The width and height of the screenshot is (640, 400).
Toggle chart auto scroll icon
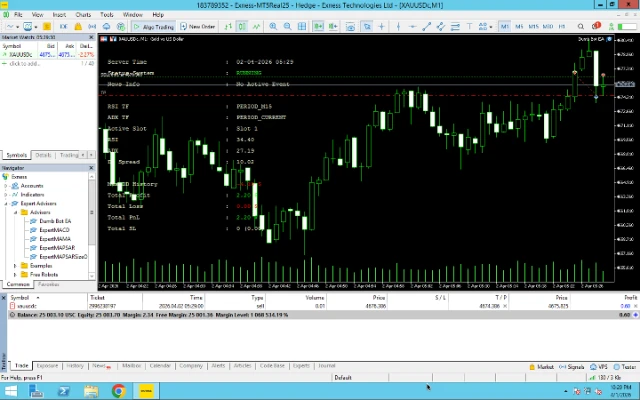(x=318, y=27)
